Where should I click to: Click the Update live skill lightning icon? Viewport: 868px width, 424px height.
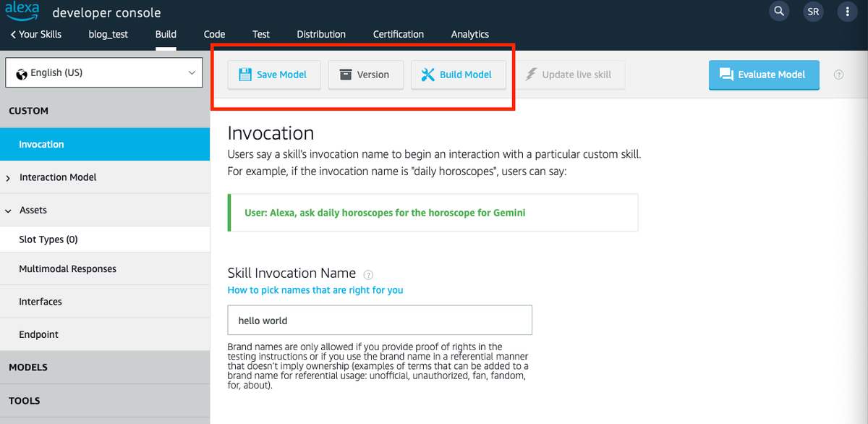pyautogui.click(x=532, y=74)
